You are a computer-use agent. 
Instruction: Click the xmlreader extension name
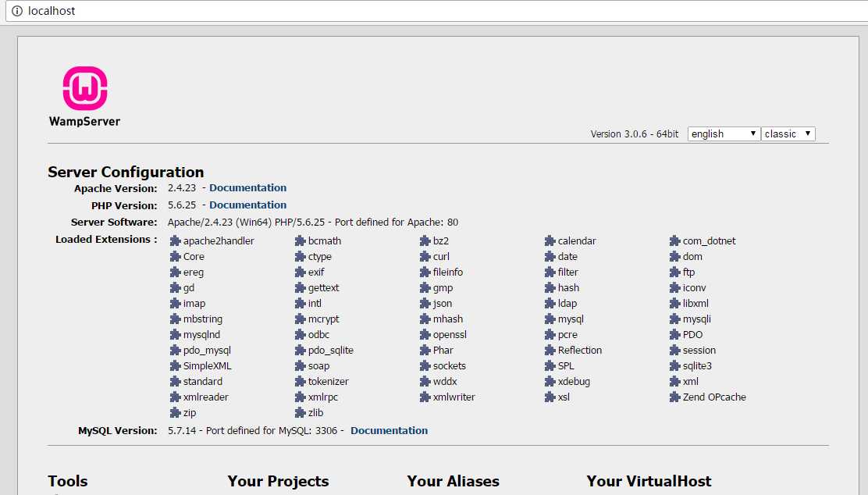point(205,397)
